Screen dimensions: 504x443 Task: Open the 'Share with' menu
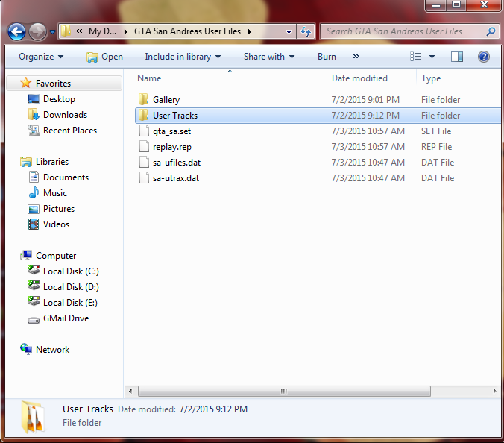(x=269, y=57)
